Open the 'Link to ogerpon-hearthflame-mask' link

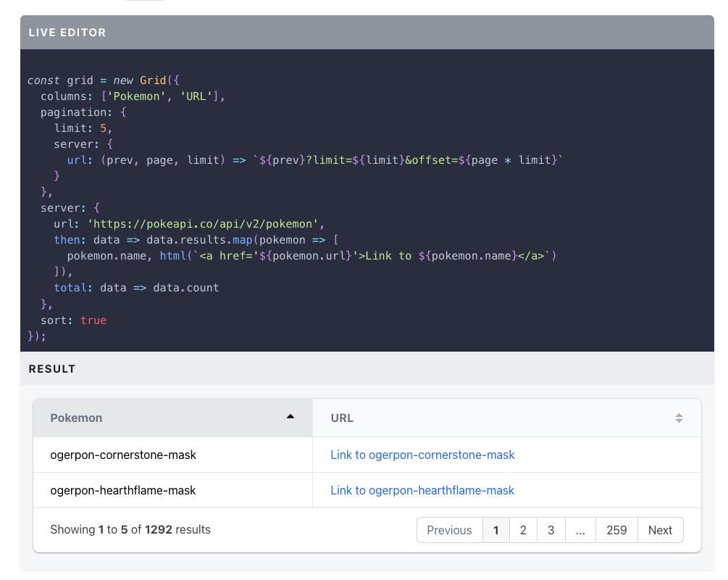(x=422, y=490)
